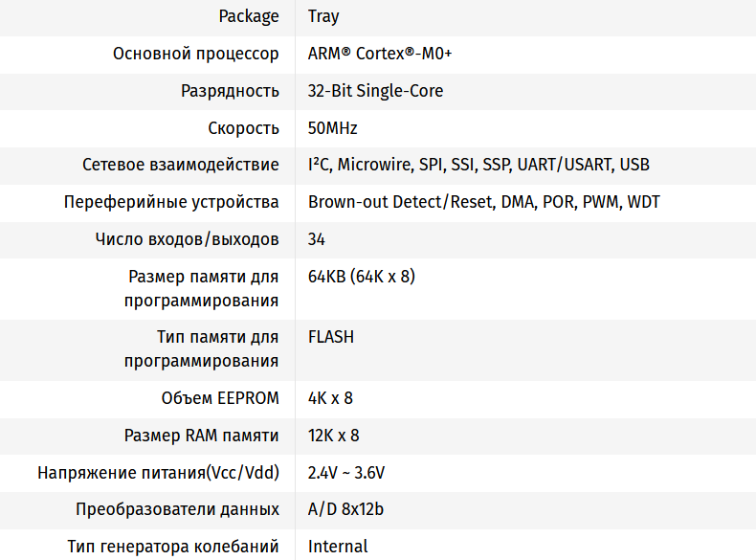Select the "34" inputs/outputs value
Screen dimensions: 756x560
click(x=317, y=239)
